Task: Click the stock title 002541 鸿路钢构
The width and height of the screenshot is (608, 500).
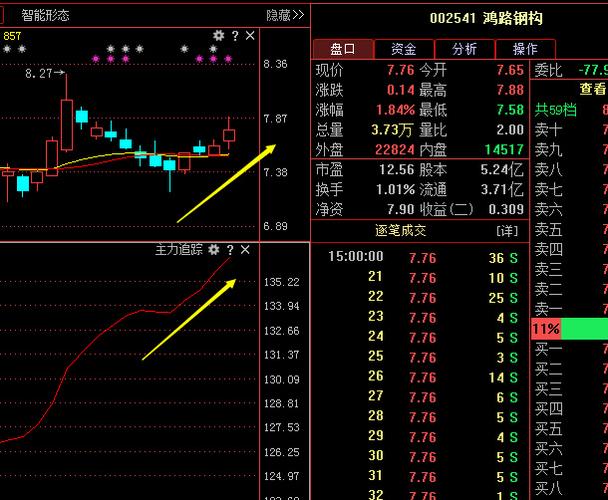Action: [x=486, y=18]
